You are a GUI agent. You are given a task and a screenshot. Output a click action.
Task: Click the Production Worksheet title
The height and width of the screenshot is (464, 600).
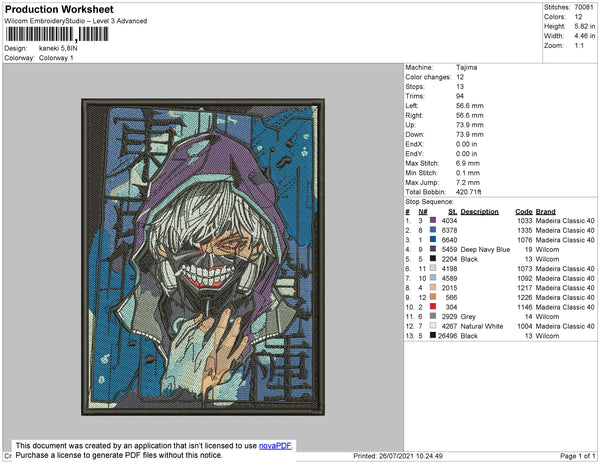(59, 10)
